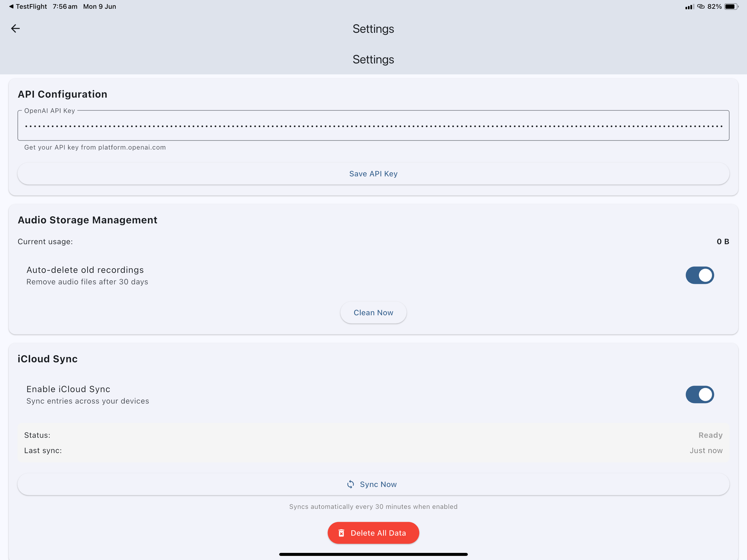Toggle Auto-delete old recordings switch

coord(700,275)
